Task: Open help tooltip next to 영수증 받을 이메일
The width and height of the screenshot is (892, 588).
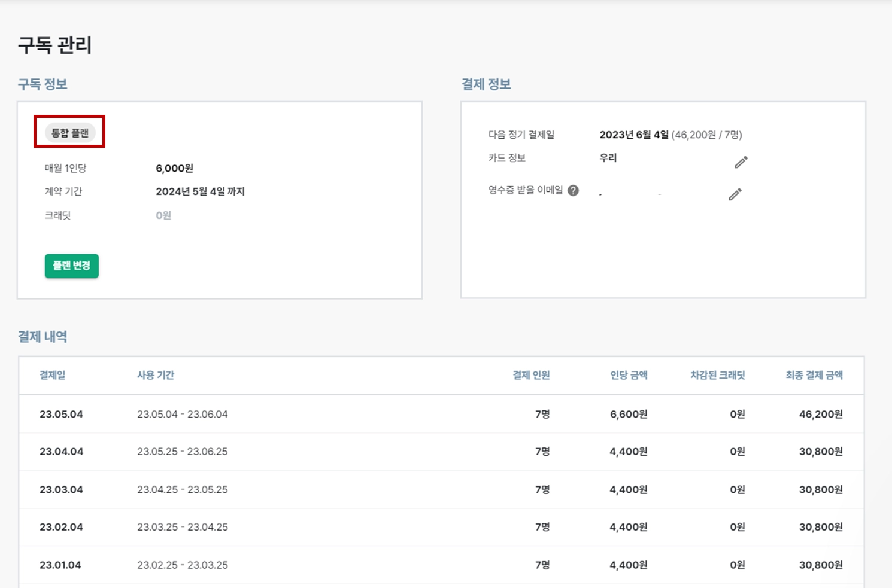Action: click(573, 191)
